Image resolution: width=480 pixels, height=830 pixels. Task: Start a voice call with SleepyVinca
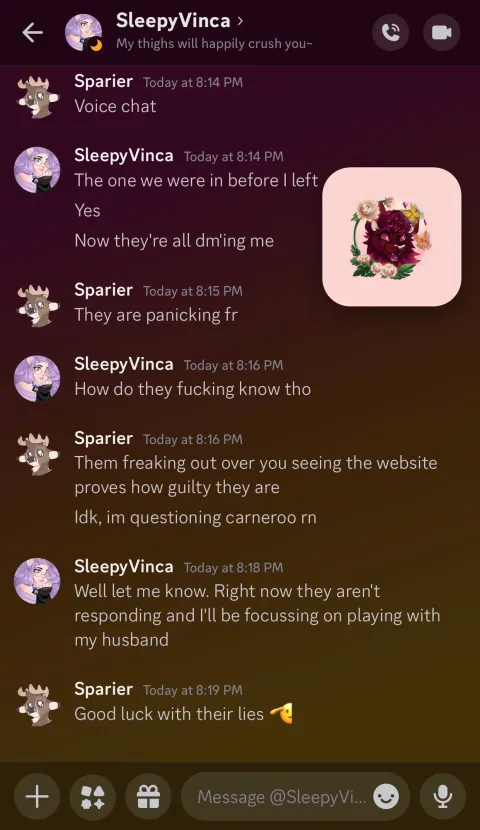coord(391,33)
